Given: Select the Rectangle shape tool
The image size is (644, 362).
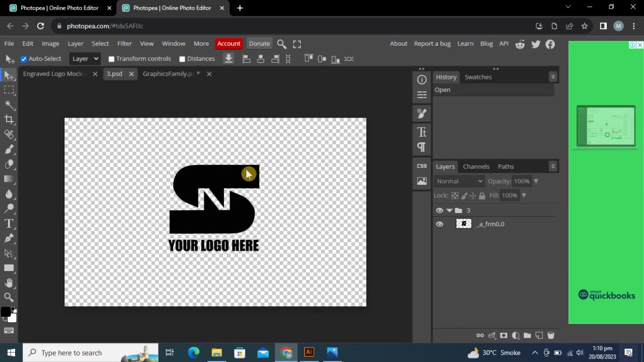Looking at the screenshot, I should click(9, 267).
